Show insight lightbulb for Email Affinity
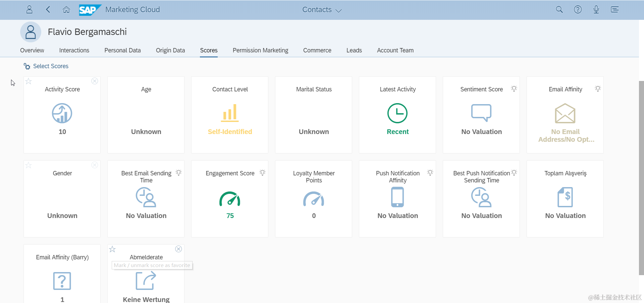644x303 pixels. click(x=598, y=89)
